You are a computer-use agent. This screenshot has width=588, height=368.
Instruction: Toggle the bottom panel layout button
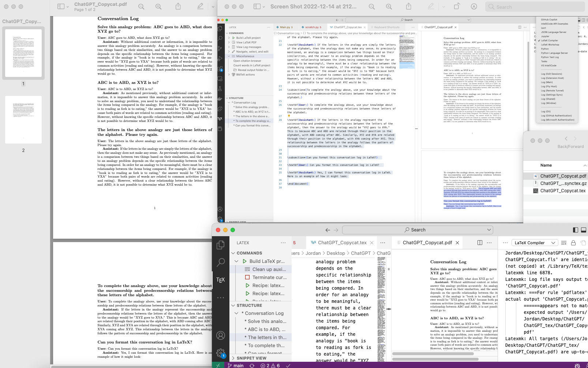[584, 230]
